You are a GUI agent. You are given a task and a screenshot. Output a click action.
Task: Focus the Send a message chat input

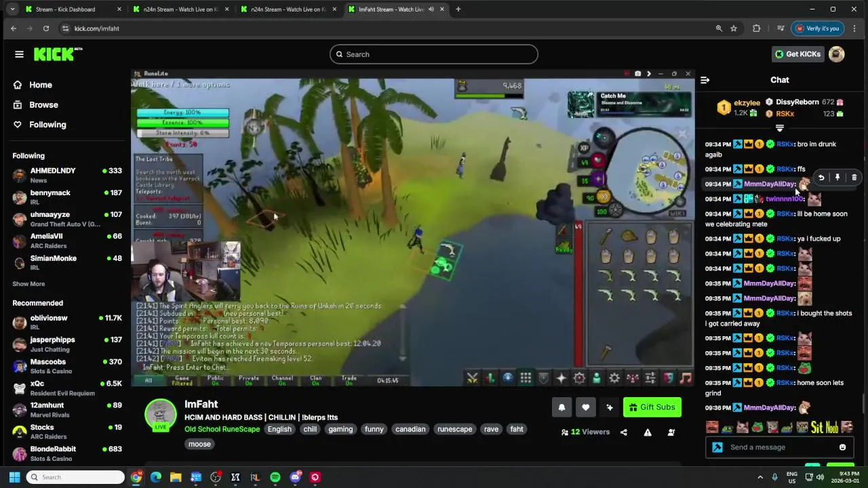[780, 447]
